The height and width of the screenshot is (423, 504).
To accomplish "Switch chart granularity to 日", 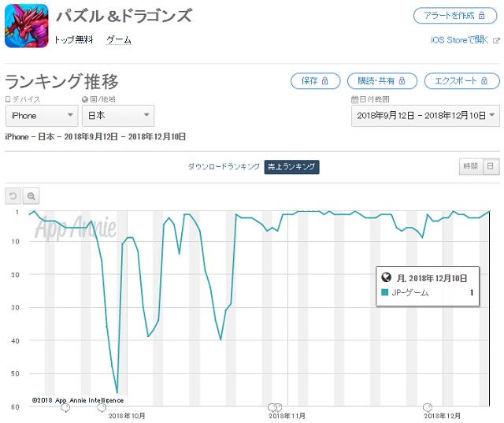I will (490, 166).
